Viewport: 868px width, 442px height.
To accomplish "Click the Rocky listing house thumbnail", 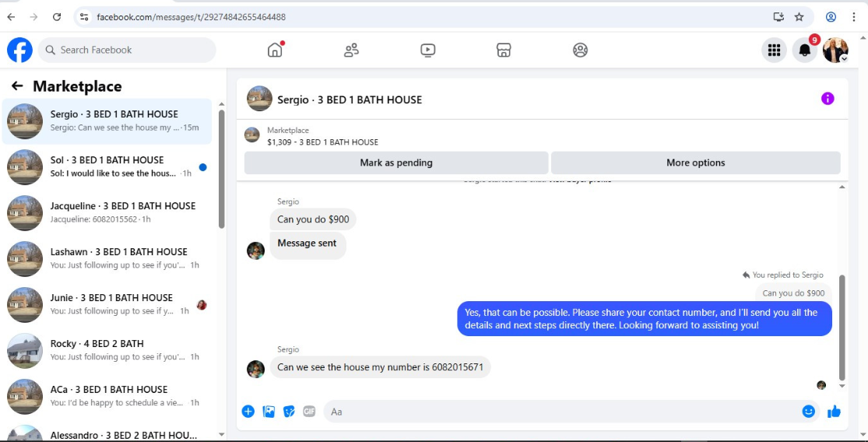I will [x=25, y=351].
